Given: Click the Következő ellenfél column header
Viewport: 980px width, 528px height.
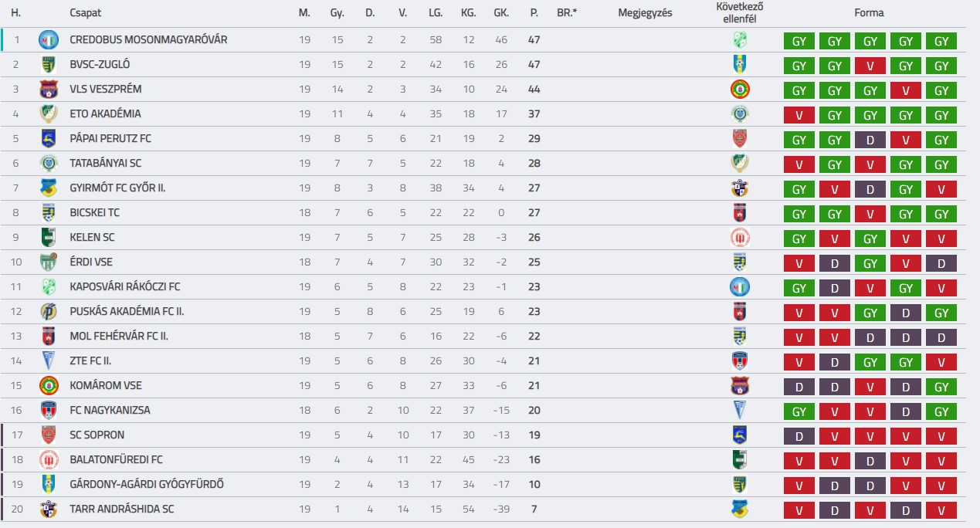Looking at the screenshot, I should pyautogui.click(x=740, y=13).
